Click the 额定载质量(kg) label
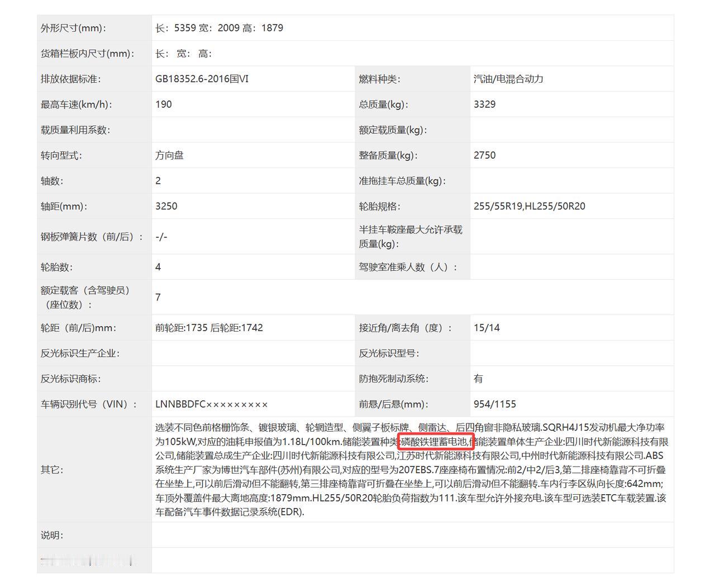This screenshot has height=588, width=715. pyautogui.click(x=393, y=130)
